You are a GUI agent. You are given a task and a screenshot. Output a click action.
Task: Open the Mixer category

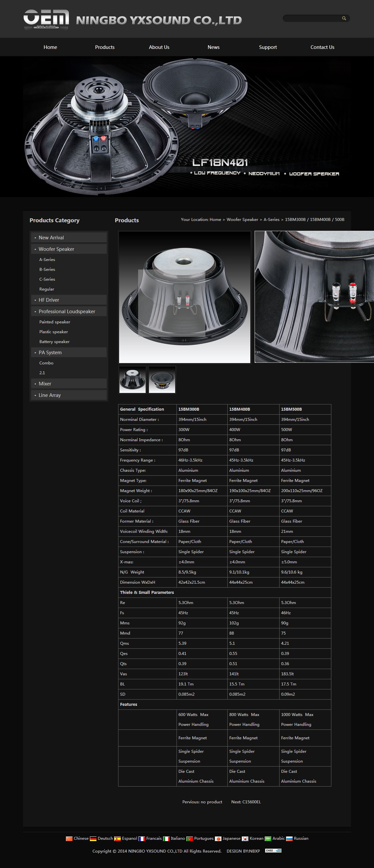point(69,383)
